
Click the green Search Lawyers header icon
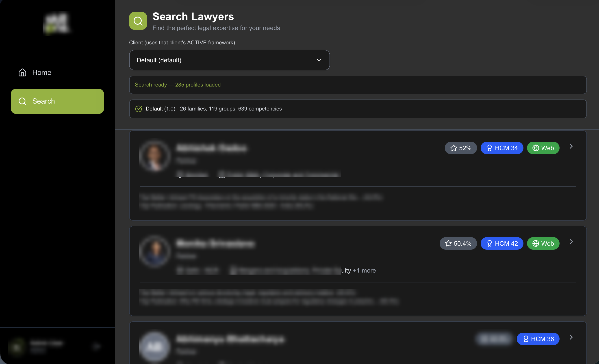[x=138, y=21]
